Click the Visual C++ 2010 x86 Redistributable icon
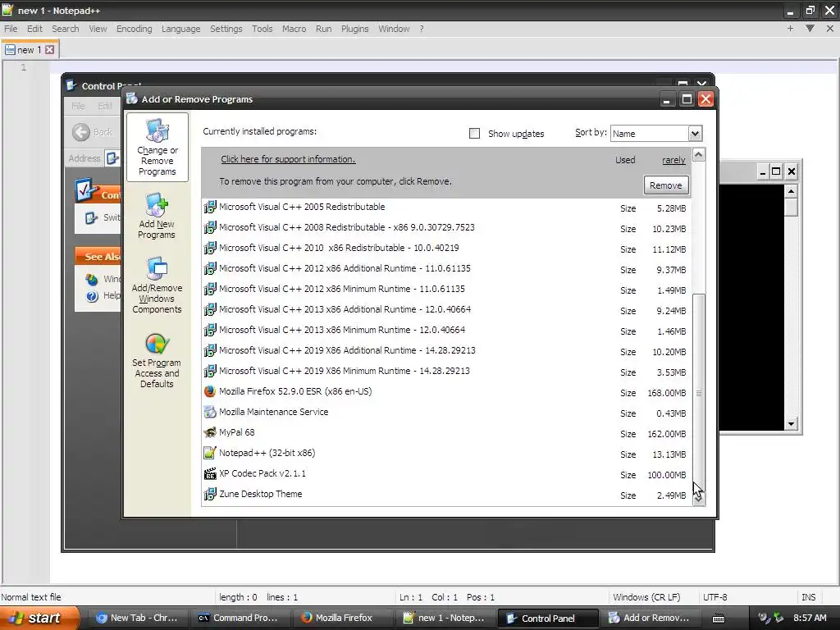 [210, 248]
